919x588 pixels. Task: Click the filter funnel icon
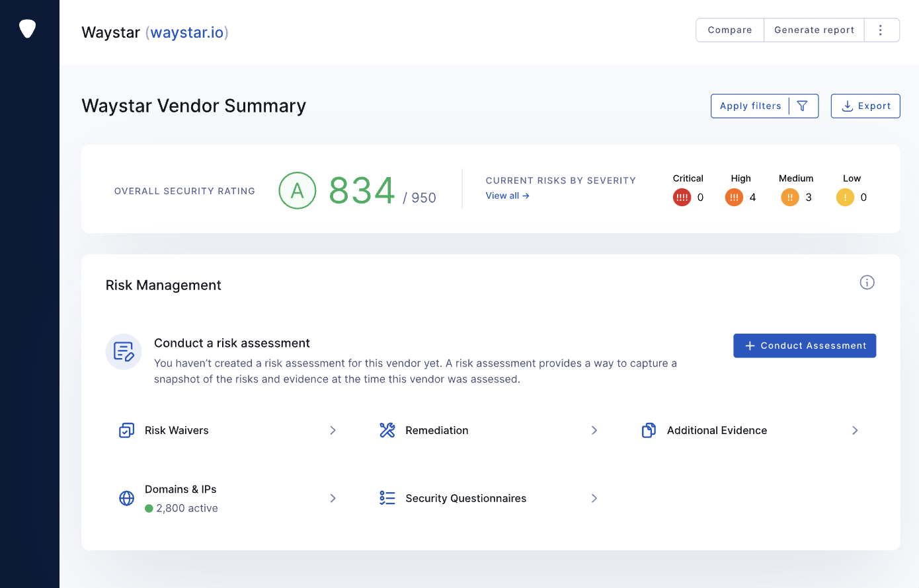point(803,106)
